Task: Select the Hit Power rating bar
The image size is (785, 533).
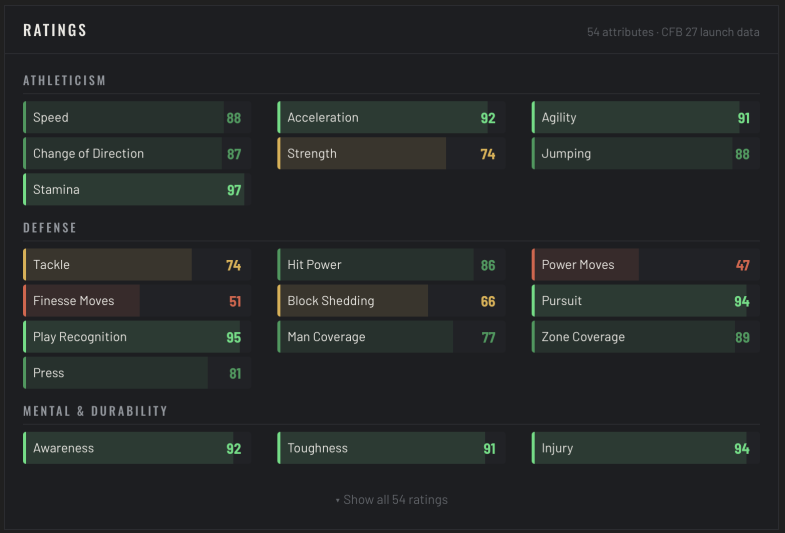Action: pos(391,265)
